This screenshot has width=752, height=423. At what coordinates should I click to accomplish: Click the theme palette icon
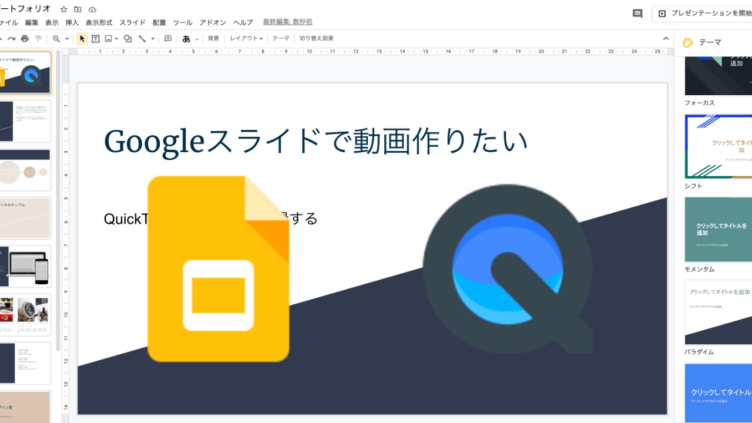(688, 43)
